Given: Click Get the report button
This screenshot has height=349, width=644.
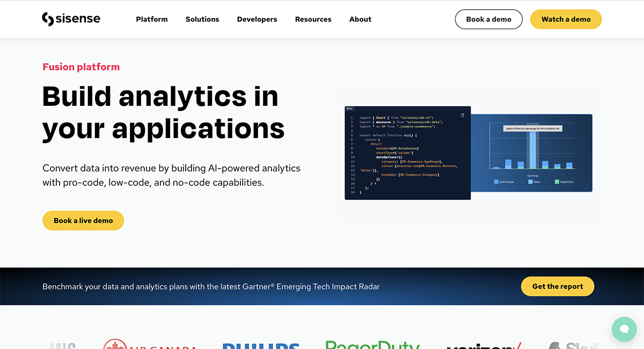Looking at the screenshot, I should [x=557, y=286].
